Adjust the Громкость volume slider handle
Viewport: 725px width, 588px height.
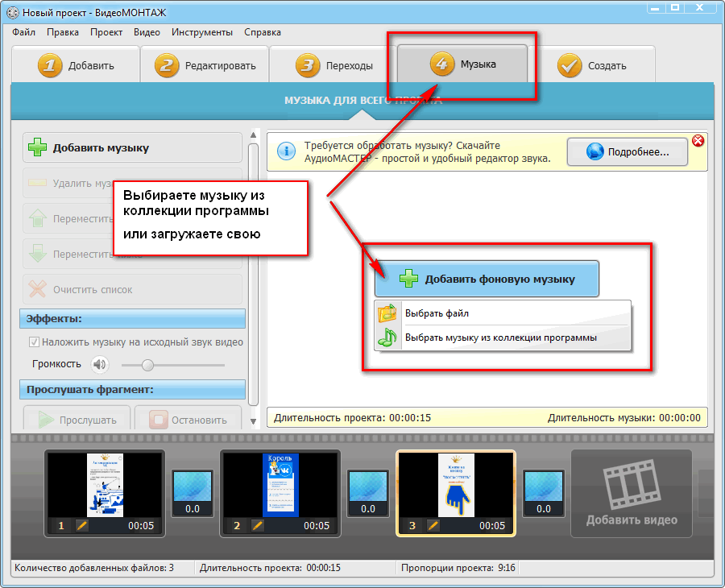147,365
